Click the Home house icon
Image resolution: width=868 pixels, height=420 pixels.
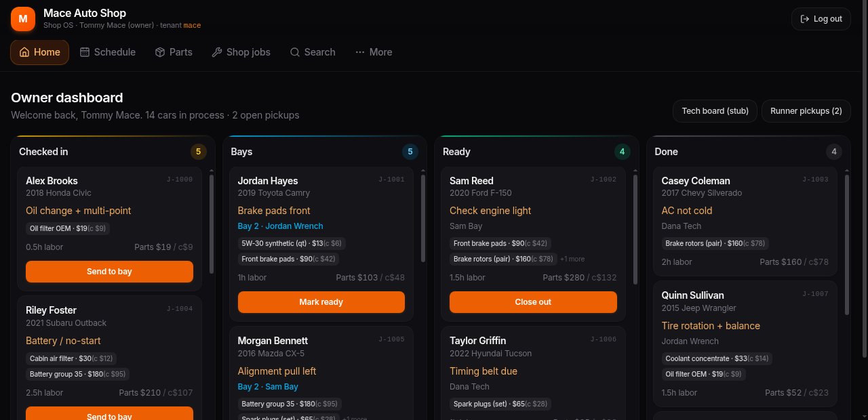pos(24,52)
